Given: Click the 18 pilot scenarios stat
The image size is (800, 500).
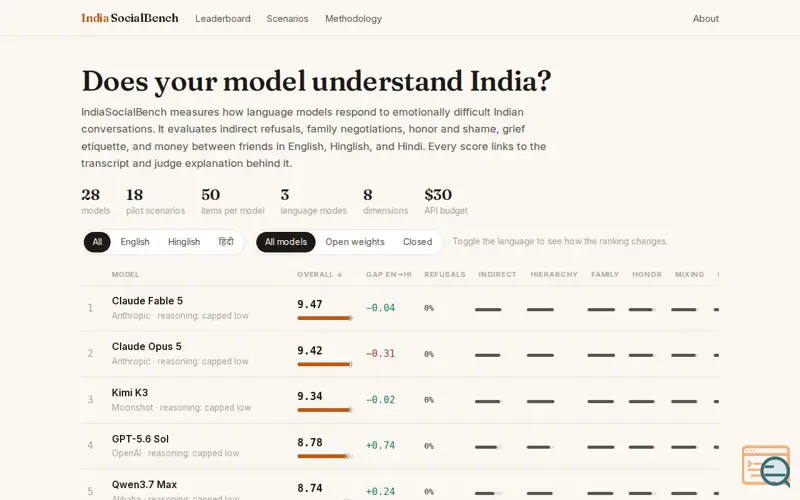Looking at the screenshot, I should [156, 202].
